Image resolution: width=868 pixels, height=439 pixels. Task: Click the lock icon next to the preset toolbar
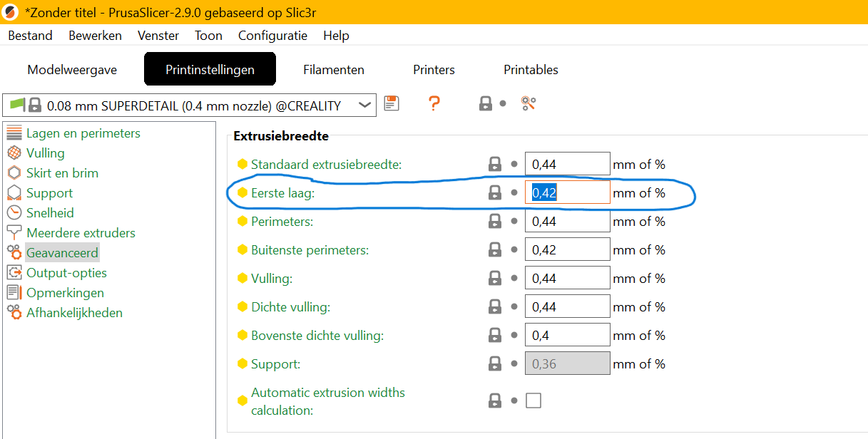[x=486, y=103]
